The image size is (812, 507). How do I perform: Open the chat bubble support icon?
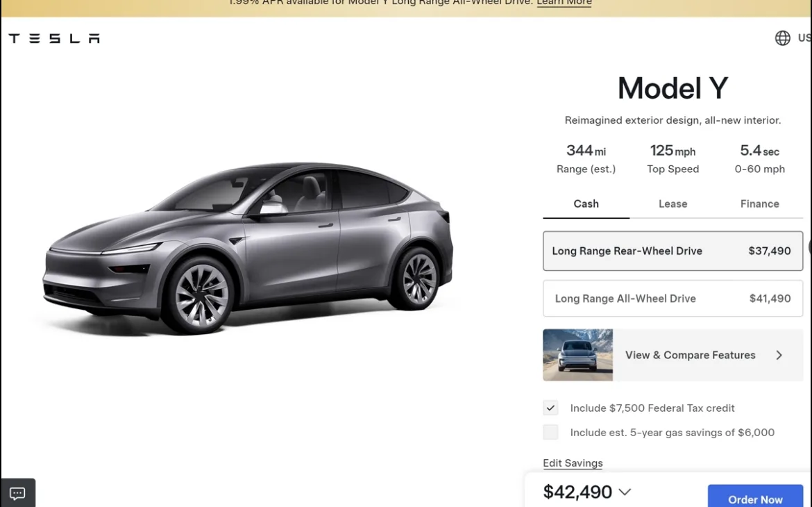[17, 493]
